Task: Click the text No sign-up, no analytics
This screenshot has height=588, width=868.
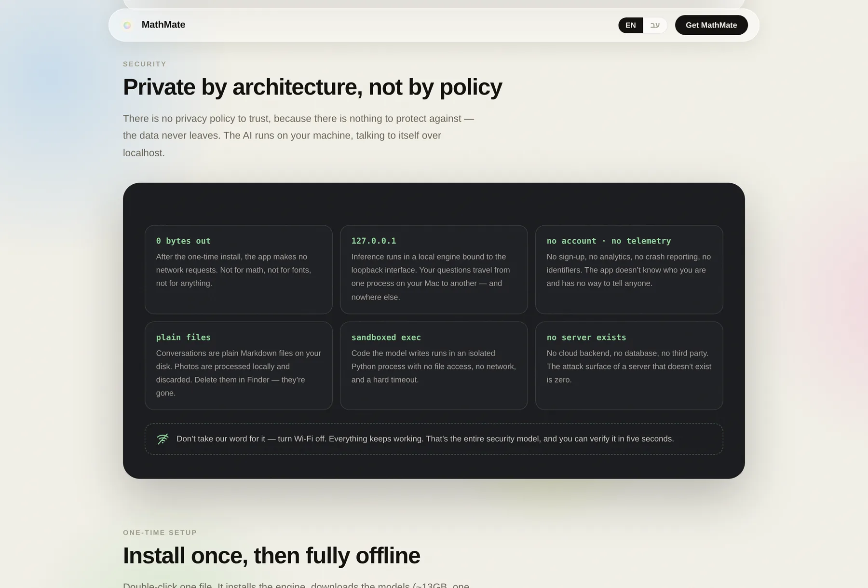Action: (629, 270)
